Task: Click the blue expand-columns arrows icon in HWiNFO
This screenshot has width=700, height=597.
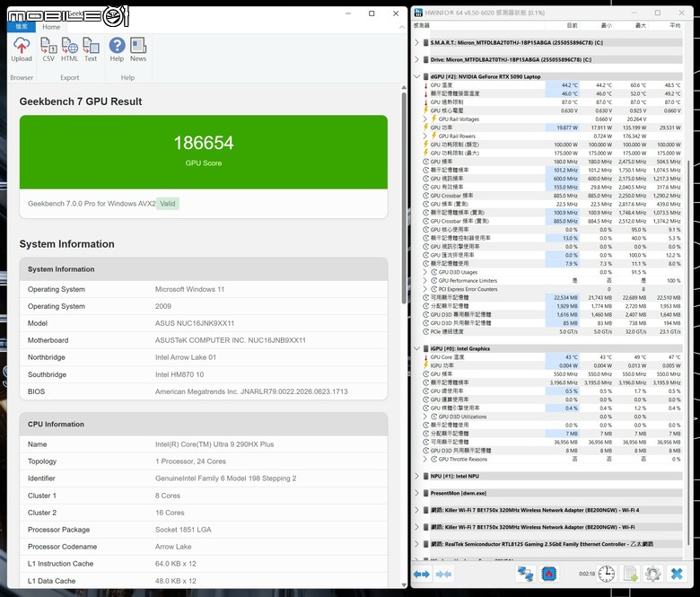Action: pos(422,575)
